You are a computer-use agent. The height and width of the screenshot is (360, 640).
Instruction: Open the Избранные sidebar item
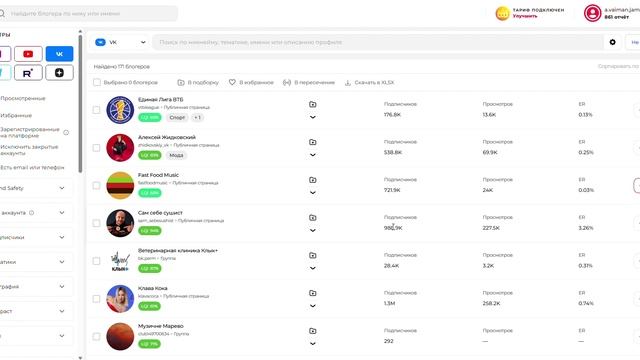[16, 116]
